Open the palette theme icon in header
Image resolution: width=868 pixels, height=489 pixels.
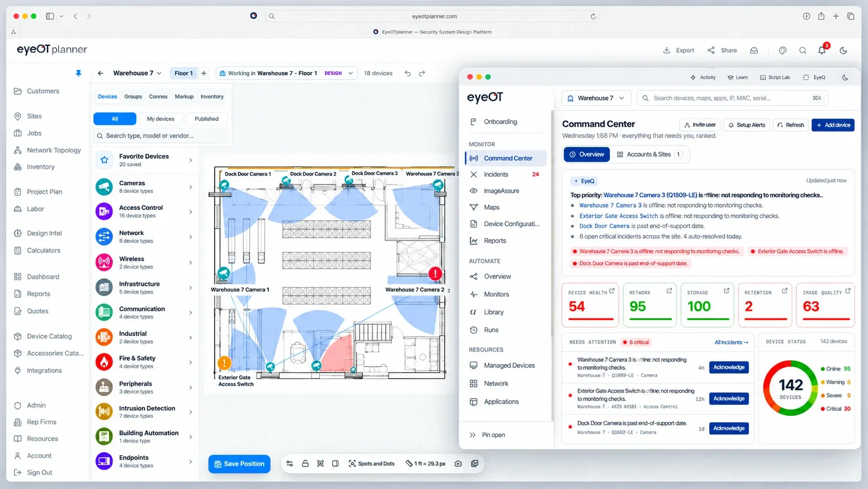(x=783, y=50)
